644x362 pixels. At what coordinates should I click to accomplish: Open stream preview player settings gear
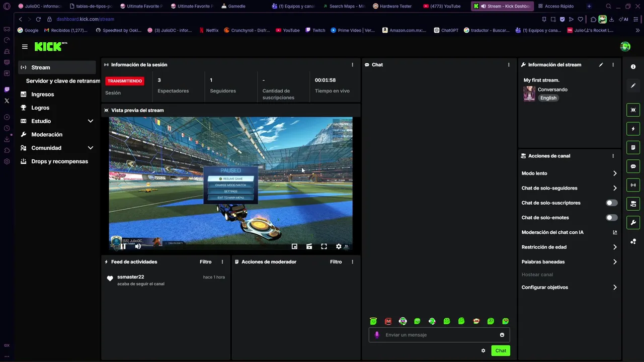point(339,246)
